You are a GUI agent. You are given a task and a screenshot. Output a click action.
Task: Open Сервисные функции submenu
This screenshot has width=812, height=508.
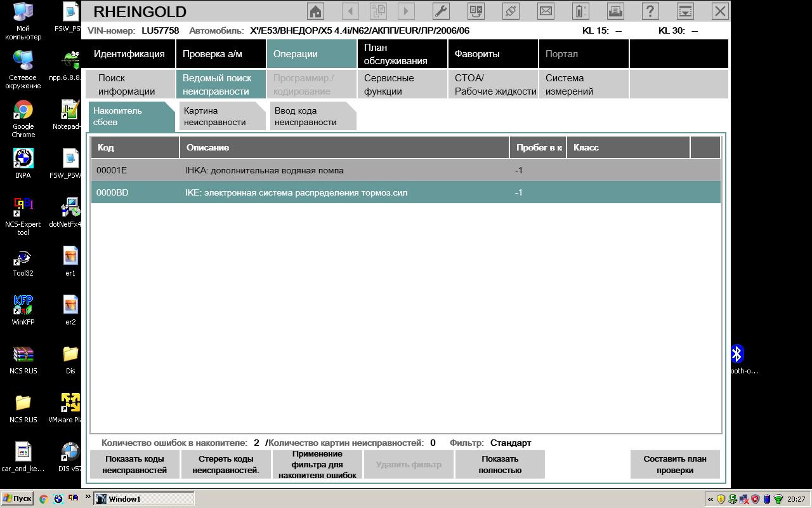402,84
